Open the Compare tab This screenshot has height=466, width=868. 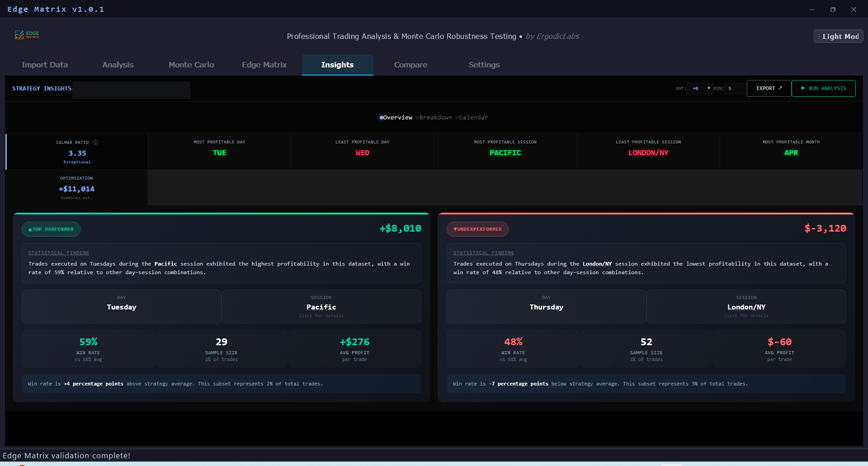410,65
